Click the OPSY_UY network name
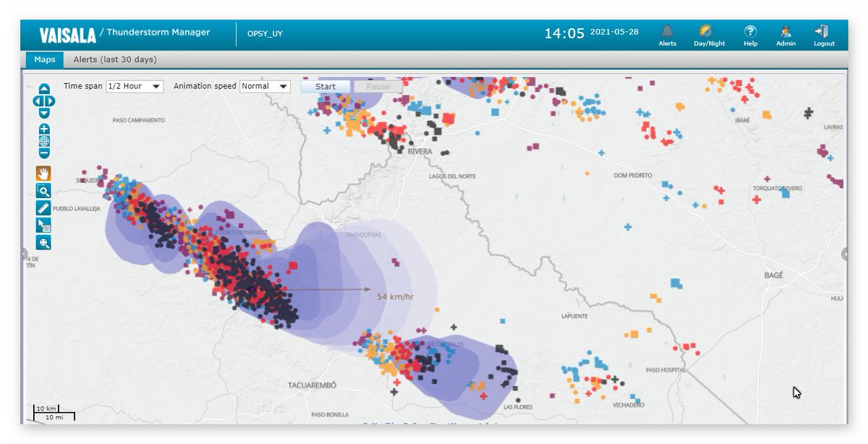This screenshot has height=444, width=868. click(265, 34)
